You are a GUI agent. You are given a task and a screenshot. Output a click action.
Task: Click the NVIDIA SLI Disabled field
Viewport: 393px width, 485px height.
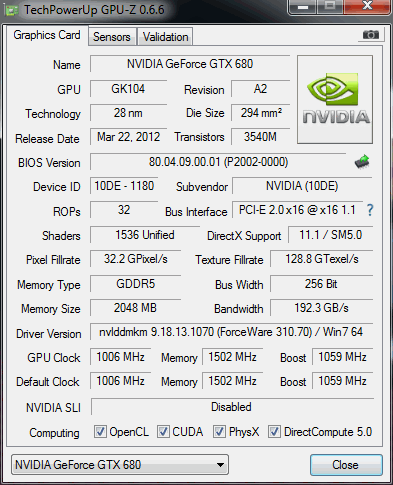coord(232,407)
